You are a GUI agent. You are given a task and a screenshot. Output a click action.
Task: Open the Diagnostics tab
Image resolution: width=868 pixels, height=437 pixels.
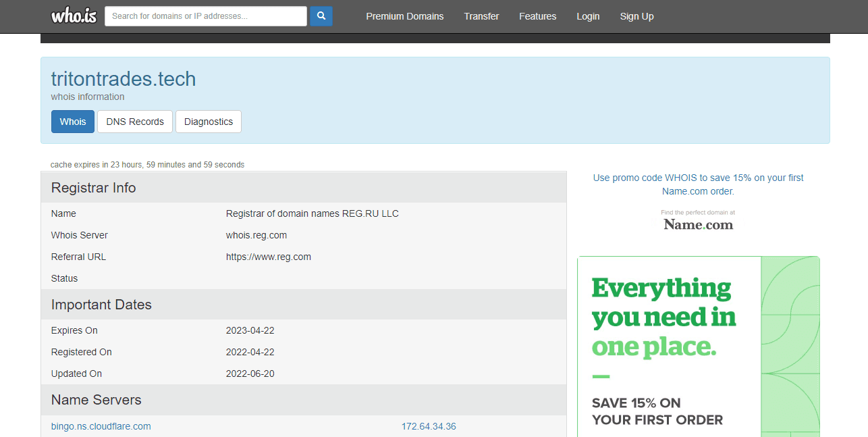coord(209,122)
